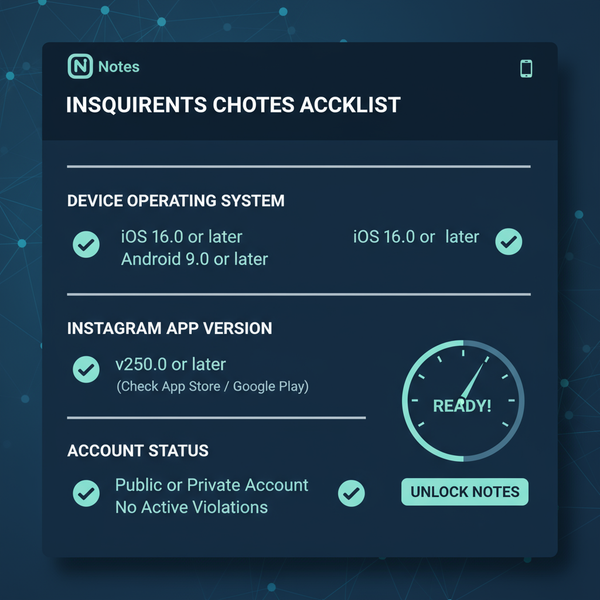Click the INSQUIRENTS CHOTES ACCKLIST title
Viewport: 600px width, 600px height.
[x=233, y=105]
